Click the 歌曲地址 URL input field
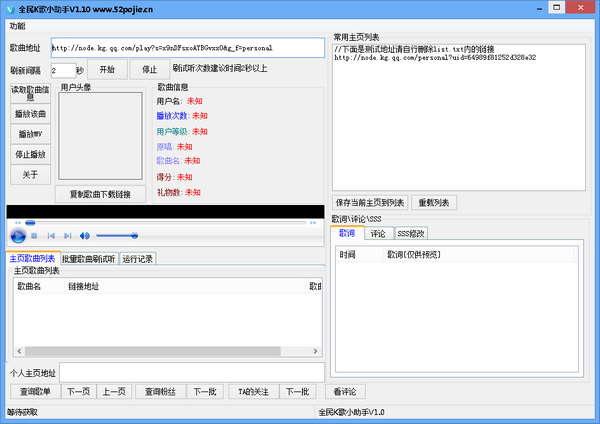 pyautogui.click(x=187, y=48)
